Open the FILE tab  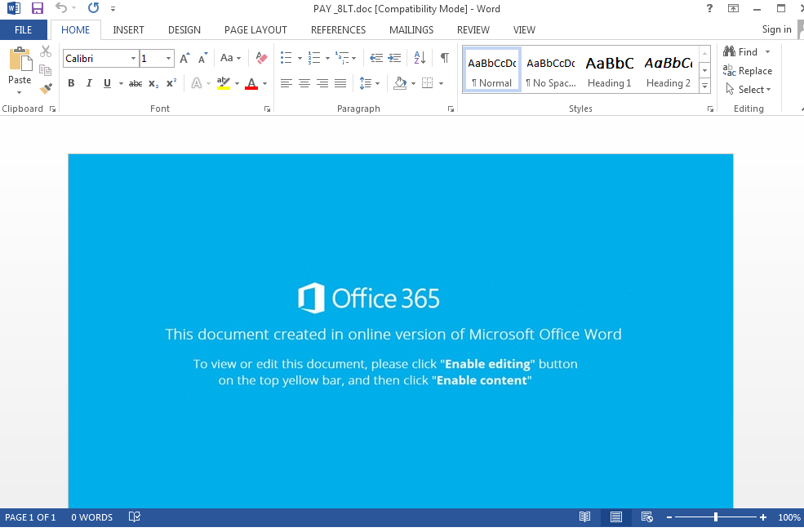[x=23, y=29]
